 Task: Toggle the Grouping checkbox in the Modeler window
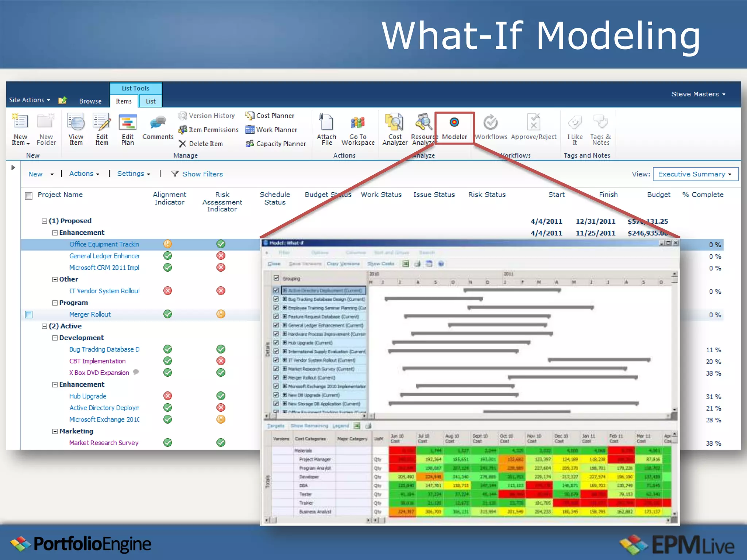[x=276, y=278]
